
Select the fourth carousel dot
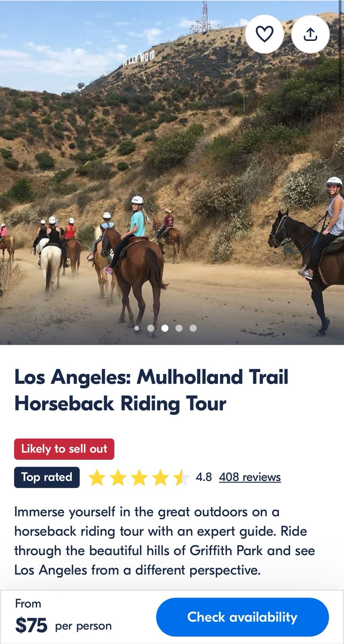(x=179, y=328)
